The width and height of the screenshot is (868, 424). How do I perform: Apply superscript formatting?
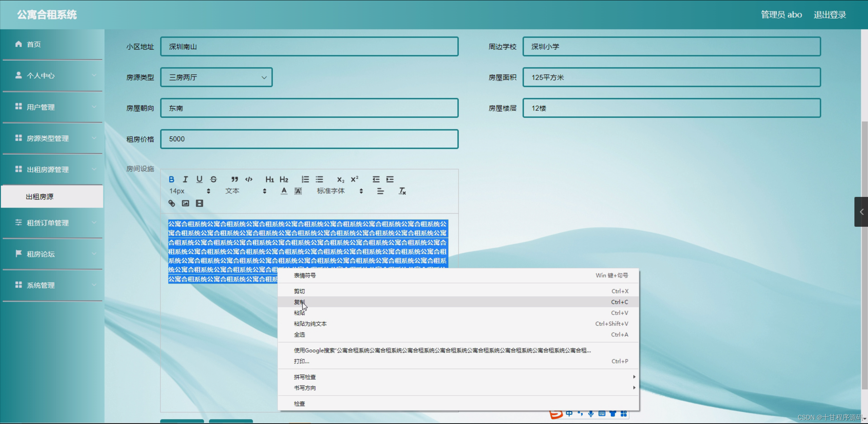(355, 179)
